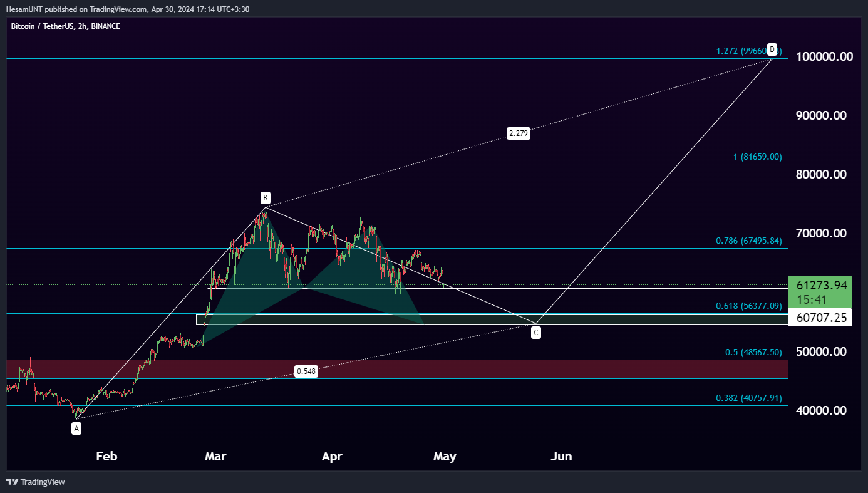Image resolution: width=868 pixels, height=493 pixels.
Task: Click the point B pattern label
Action: pos(266,198)
